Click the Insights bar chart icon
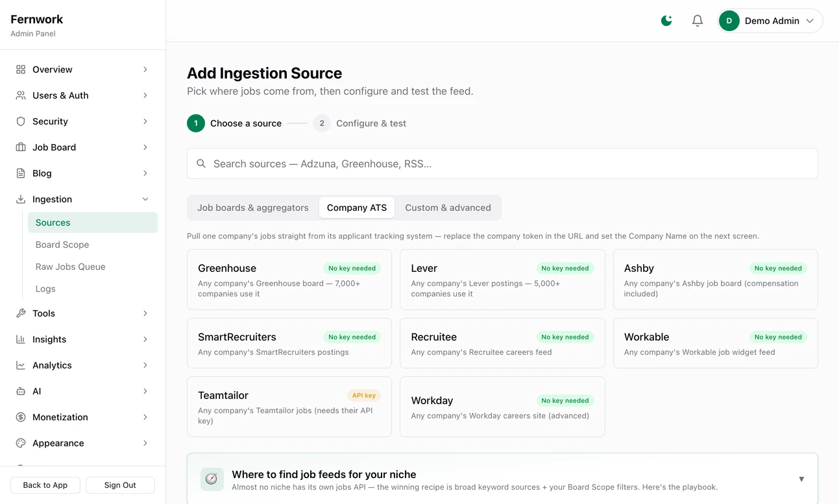 pyautogui.click(x=21, y=339)
